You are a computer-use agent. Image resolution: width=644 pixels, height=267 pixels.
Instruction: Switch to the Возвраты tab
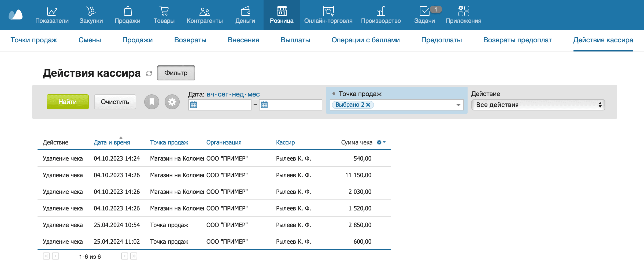pos(190,40)
